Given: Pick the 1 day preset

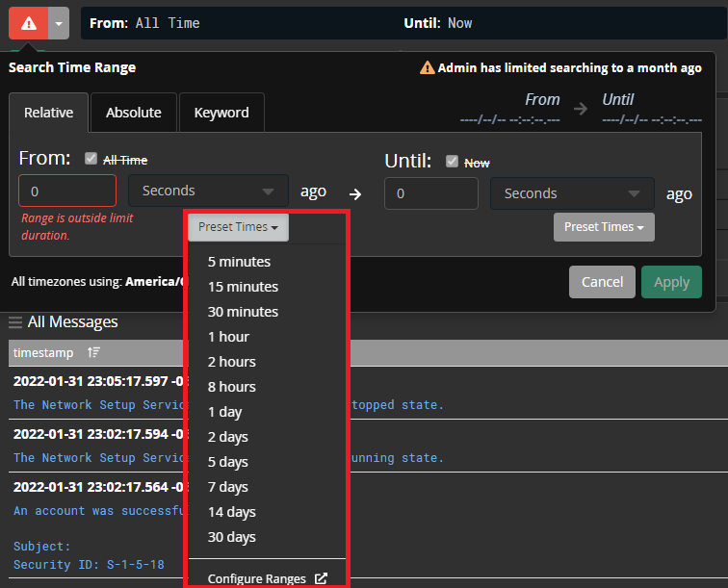Looking at the screenshot, I should click(x=224, y=412).
